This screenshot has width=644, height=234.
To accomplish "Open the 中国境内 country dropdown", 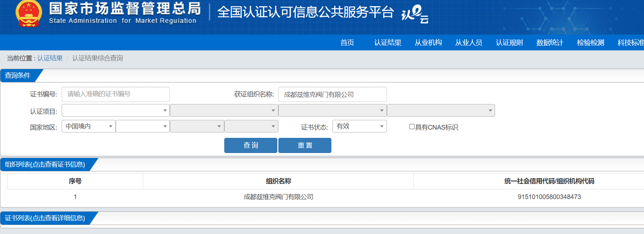I will (x=89, y=126).
